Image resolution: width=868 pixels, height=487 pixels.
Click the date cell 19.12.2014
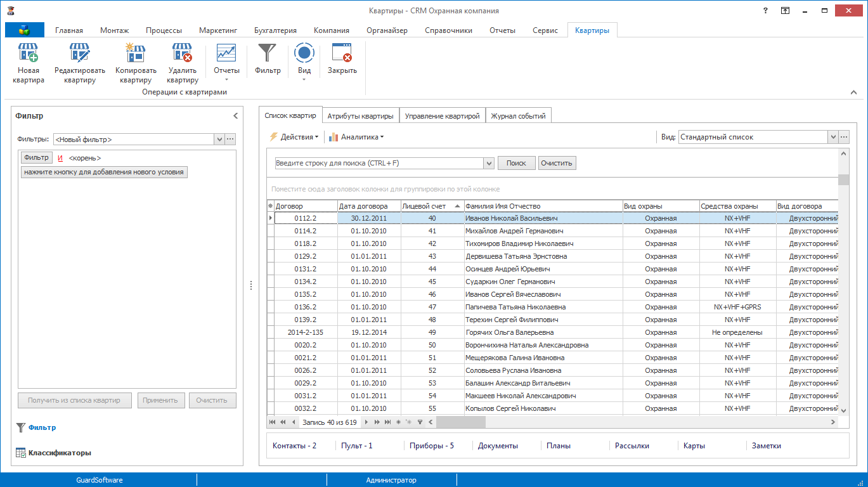pyautogui.click(x=368, y=332)
